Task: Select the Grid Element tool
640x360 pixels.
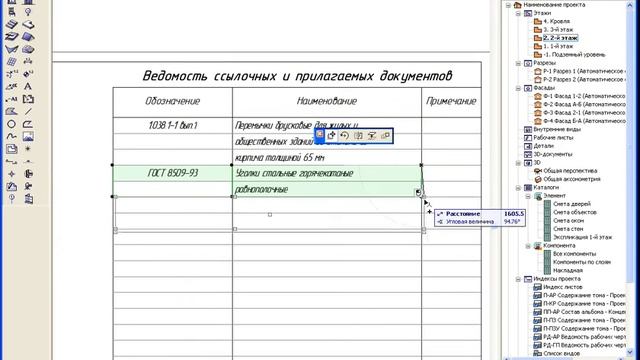Action: 11,199
